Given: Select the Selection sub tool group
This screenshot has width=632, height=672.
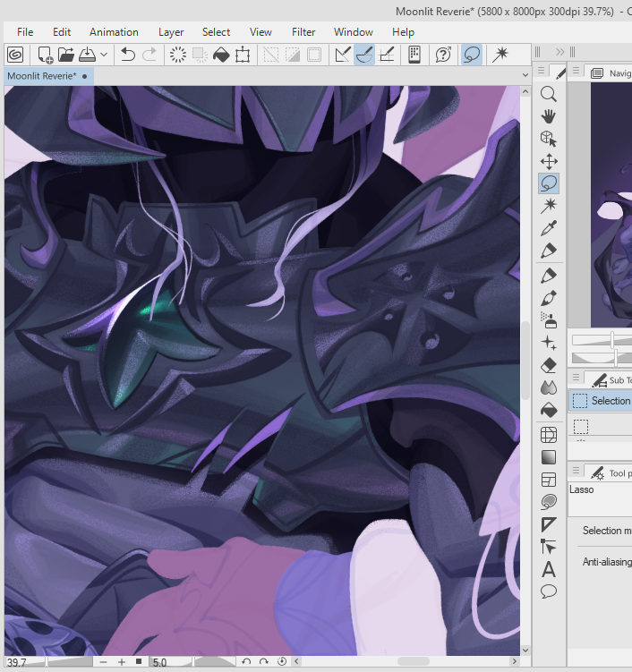Looking at the screenshot, I should [602, 401].
